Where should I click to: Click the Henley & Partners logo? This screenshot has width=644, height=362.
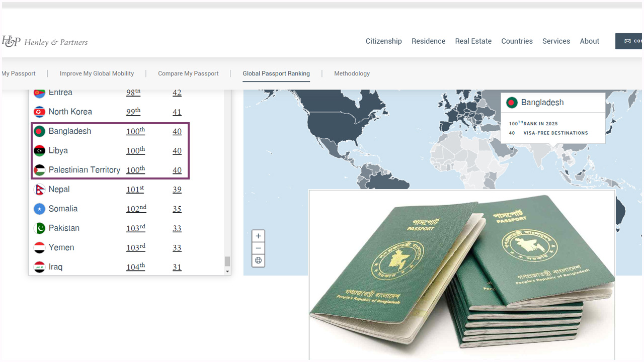tap(45, 42)
